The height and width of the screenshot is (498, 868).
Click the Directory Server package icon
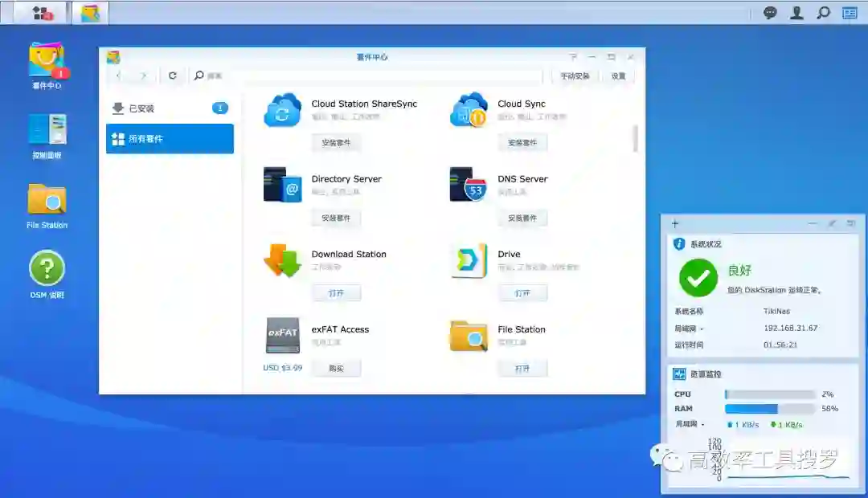pyautogui.click(x=282, y=184)
